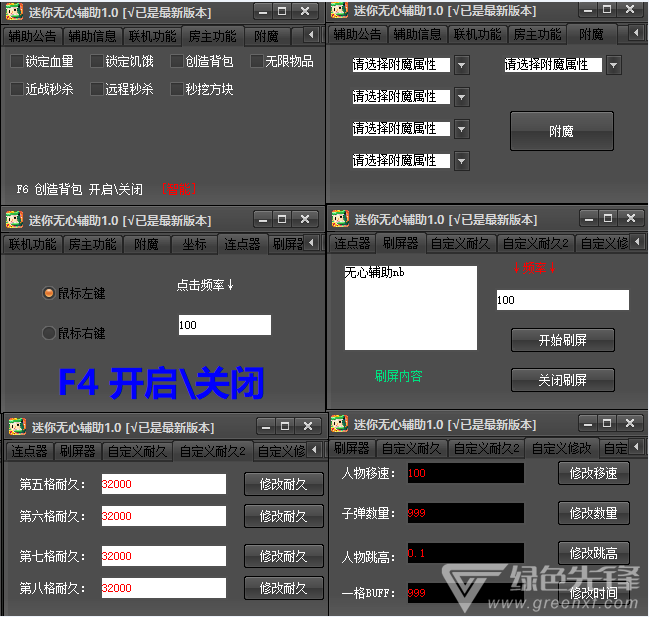Focus the 第七格耐久 value field
The image size is (649, 617).
[x=164, y=556]
